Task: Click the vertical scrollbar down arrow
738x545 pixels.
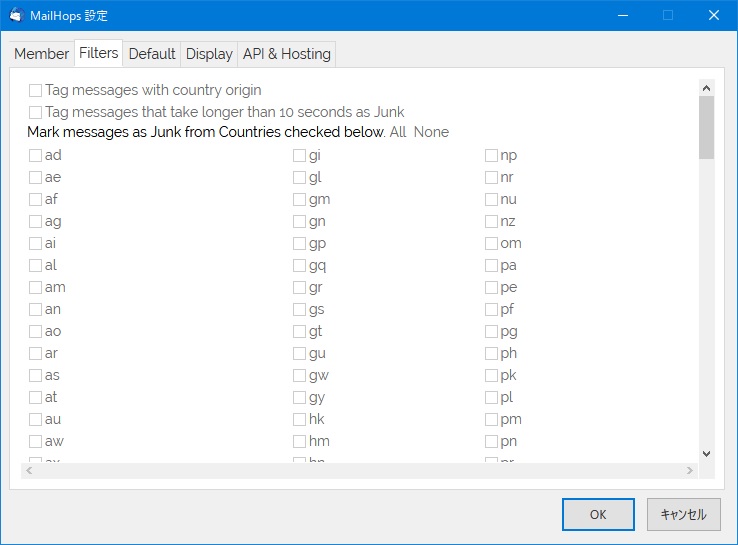Action: click(x=706, y=453)
